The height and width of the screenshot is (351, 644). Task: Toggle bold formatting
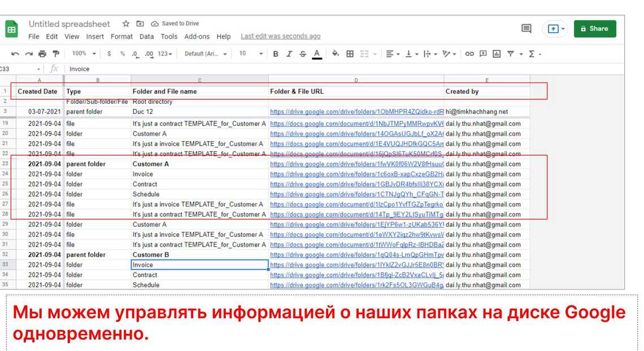[276, 54]
